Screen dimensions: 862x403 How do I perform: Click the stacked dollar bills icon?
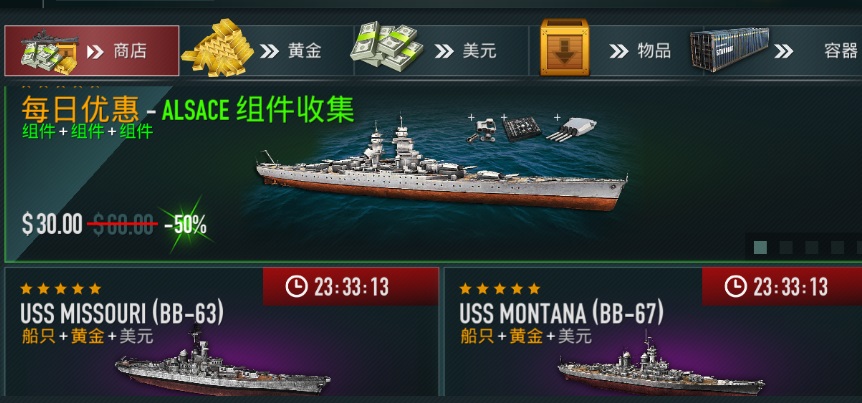tap(387, 48)
